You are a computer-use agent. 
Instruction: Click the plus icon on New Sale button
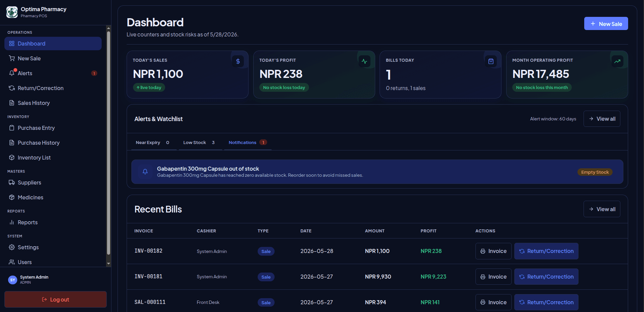pyautogui.click(x=593, y=24)
